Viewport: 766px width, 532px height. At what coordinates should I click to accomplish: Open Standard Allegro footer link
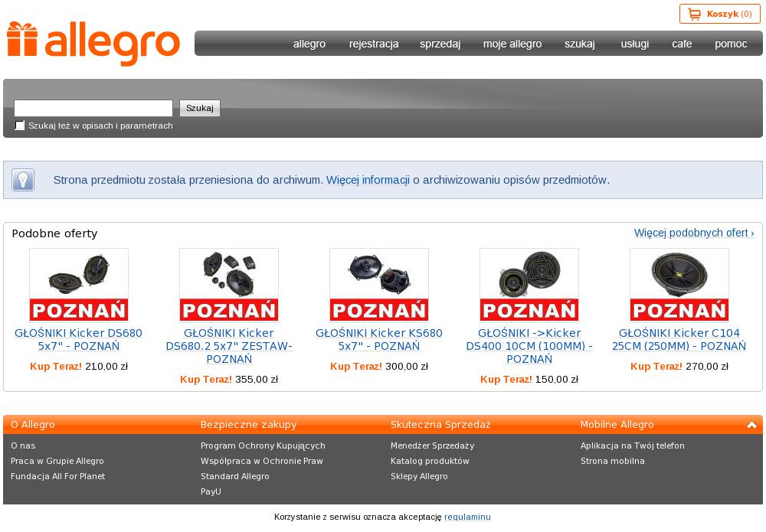click(235, 476)
